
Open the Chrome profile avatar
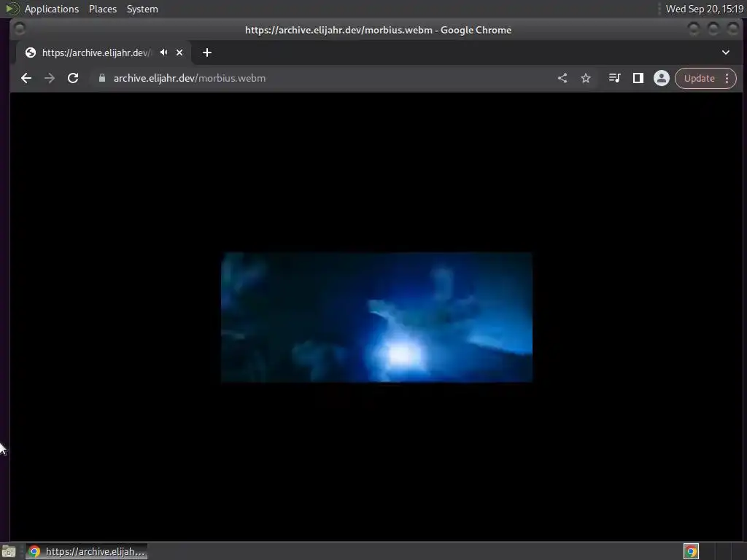click(x=661, y=78)
